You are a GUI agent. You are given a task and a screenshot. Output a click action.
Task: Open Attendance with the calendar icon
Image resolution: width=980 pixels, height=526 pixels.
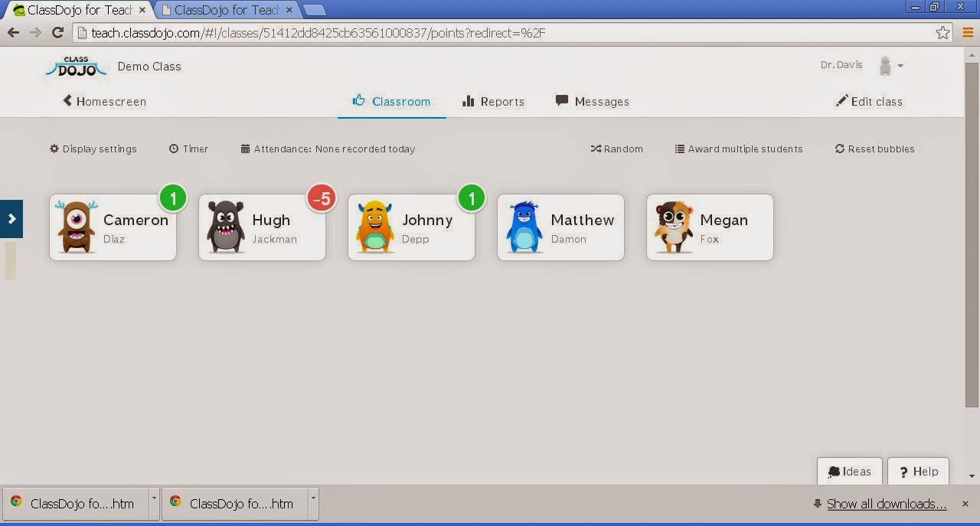(x=244, y=149)
